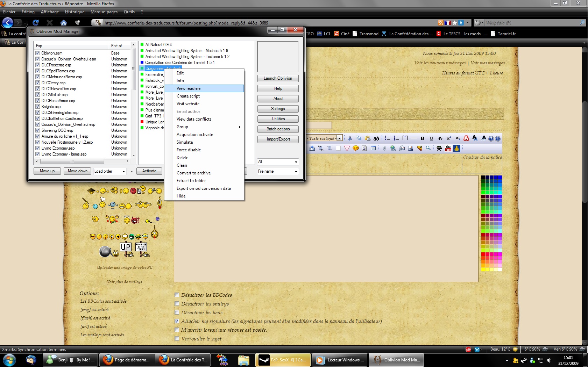Open the 'Load order' sort dropdown
The image size is (588, 367).
109,171
